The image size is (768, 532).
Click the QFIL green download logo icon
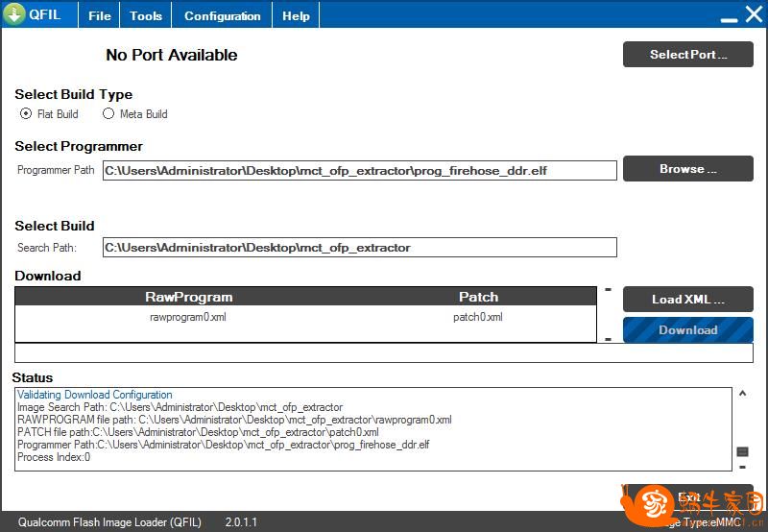(x=14, y=13)
